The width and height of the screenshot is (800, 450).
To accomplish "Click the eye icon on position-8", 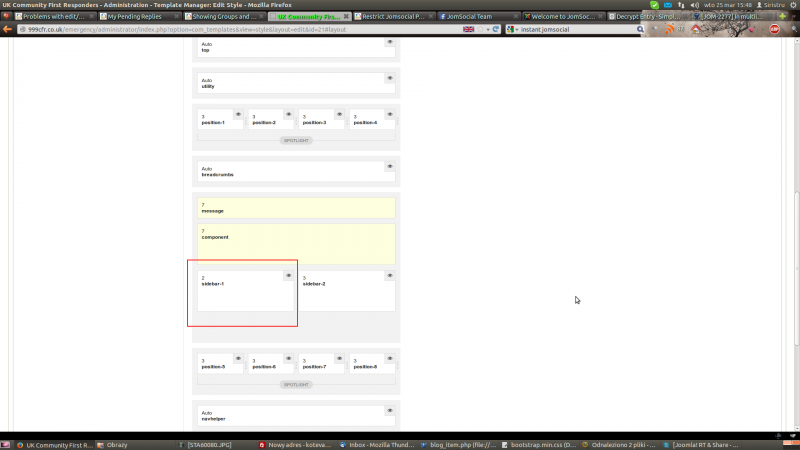I will pyautogui.click(x=389, y=358).
